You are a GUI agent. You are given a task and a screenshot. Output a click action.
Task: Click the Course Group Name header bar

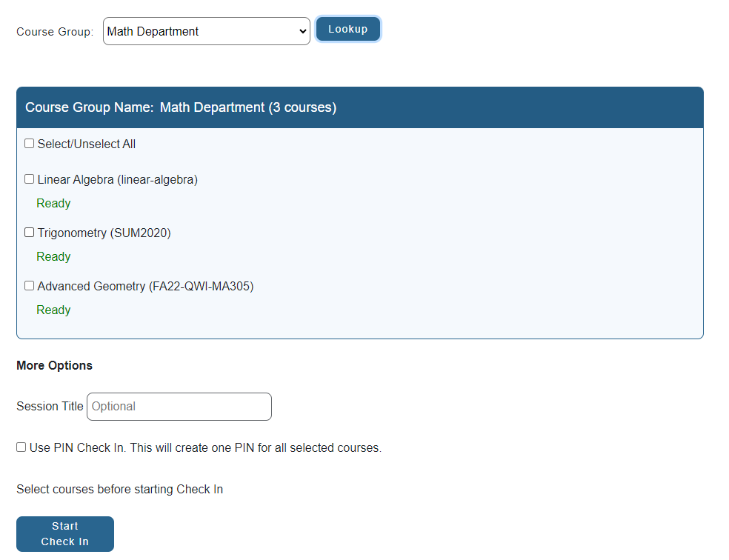pos(360,107)
